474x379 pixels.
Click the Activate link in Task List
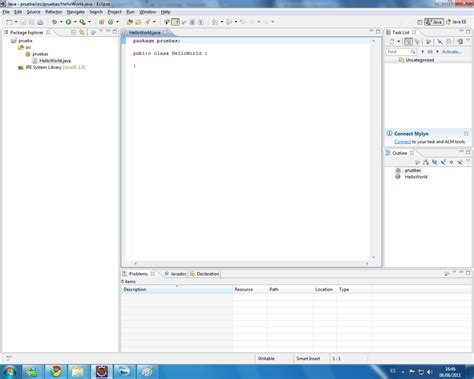pyautogui.click(x=451, y=52)
